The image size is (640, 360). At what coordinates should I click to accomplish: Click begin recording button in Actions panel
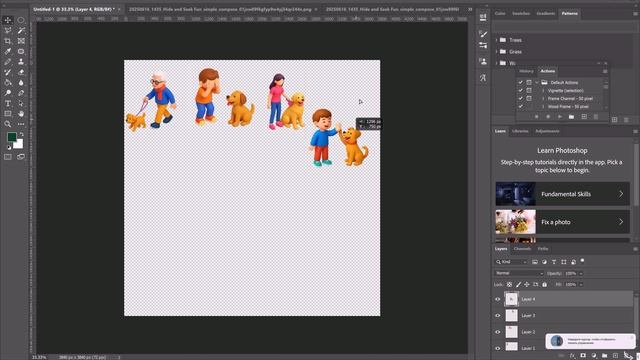(548, 117)
